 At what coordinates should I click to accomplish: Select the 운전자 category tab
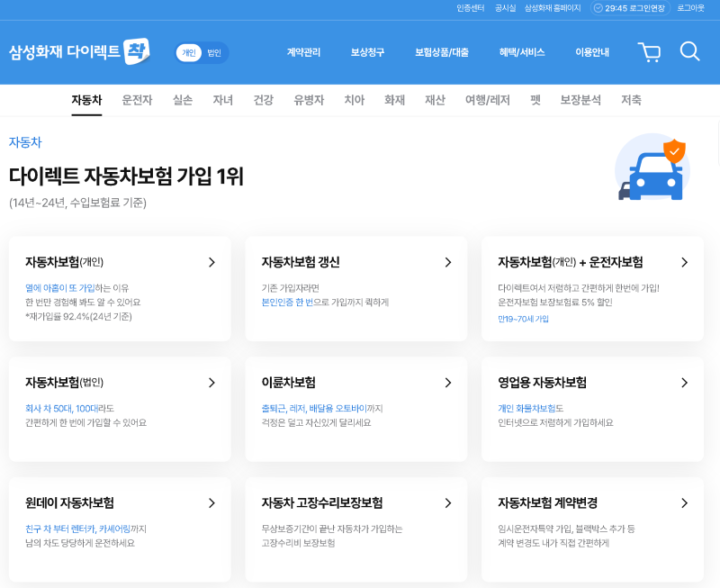coord(137,100)
